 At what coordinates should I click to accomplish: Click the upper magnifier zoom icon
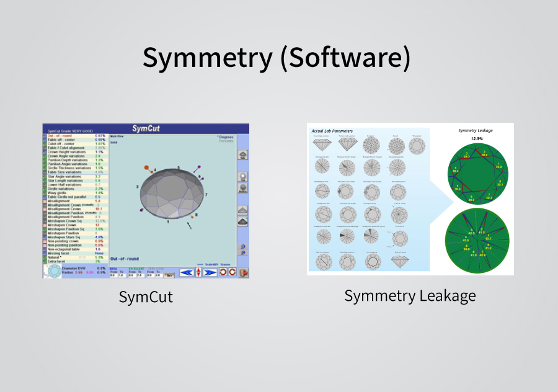click(x=243, y=246)
